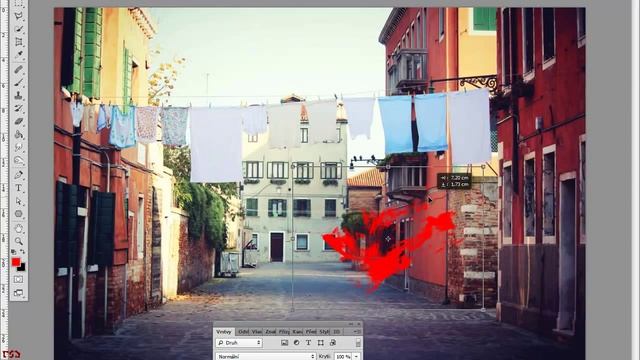Image resolution: width=640 pixels, height=360 pixels.
Task: Select the Polygonal Lasso tool
Action: (18, 16)
